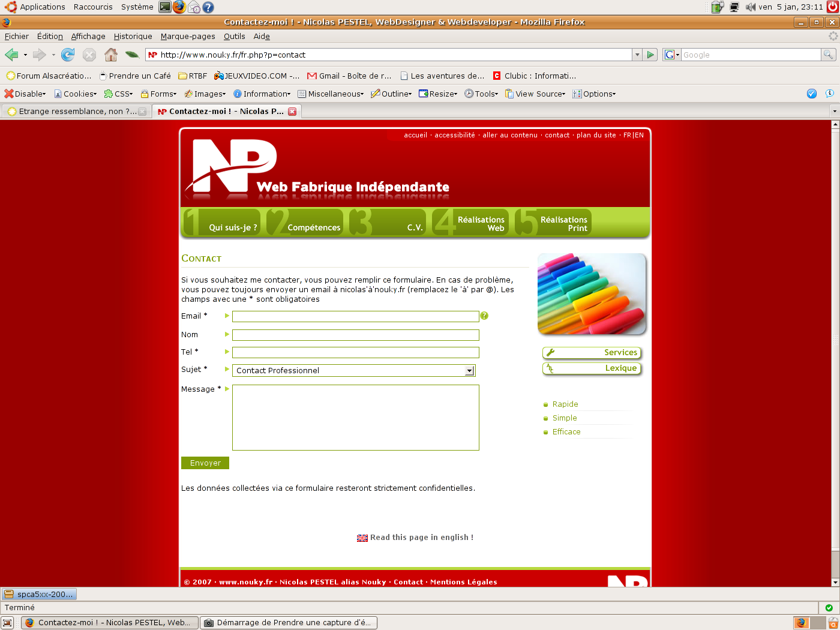Switch to the Etrange ressemblance tab
The width and height of the screenshot is (840, 630).
pos(76,112)
